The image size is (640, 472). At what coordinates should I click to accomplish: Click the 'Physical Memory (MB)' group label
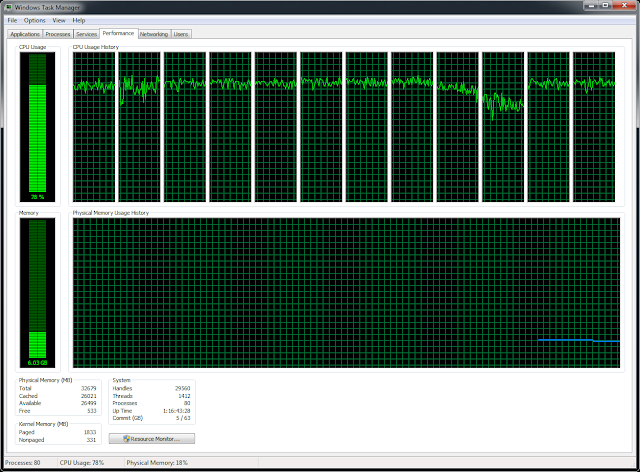[x=45, y=380]
